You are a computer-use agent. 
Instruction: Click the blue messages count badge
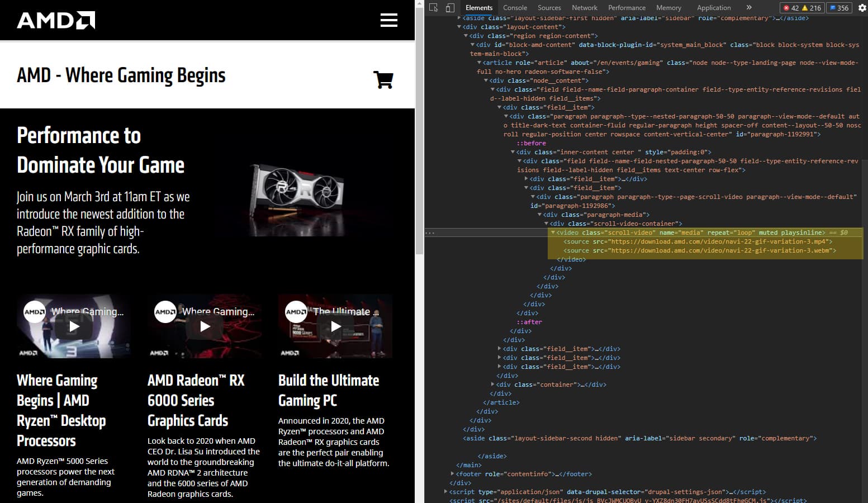tap(839, 8)
